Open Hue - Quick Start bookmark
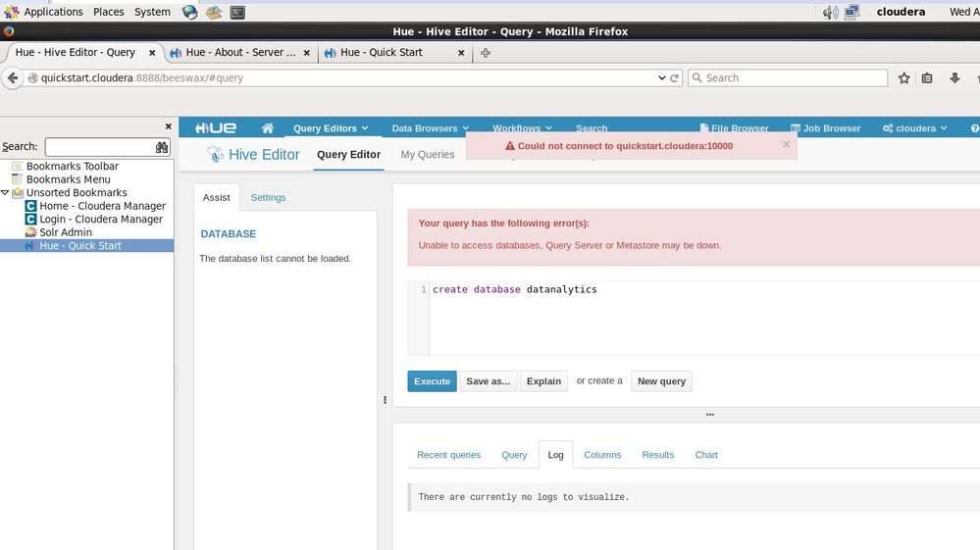The height and width of the screenshot is (550, 980). (x=80, y=246)
